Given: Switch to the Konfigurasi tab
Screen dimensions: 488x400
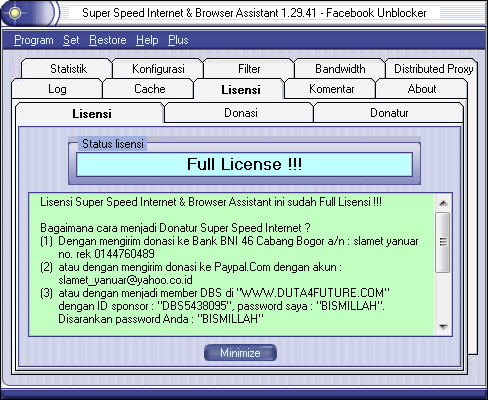Looking at the screenshot, I should (158, 69).
